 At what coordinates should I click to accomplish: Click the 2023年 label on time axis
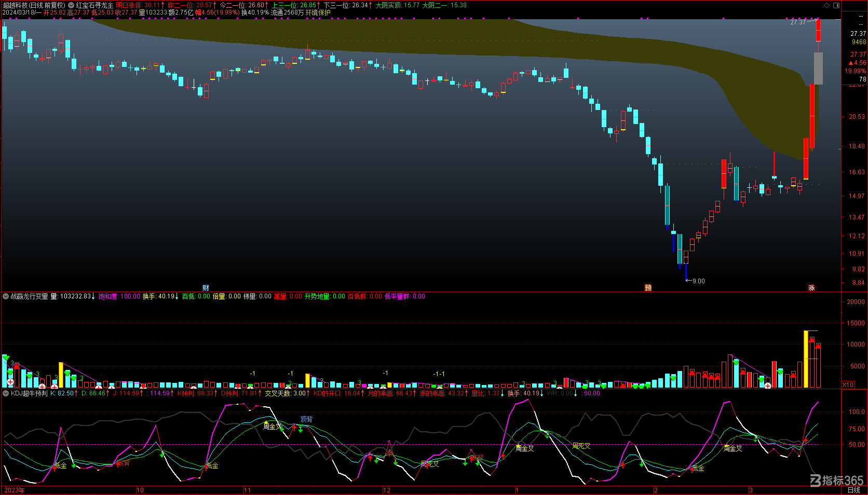tap(13, 490)
